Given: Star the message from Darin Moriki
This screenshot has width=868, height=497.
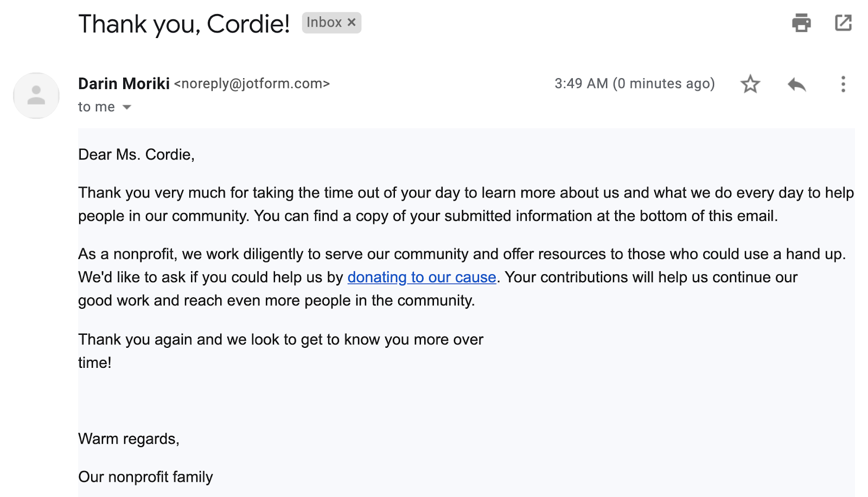Looking at the screenshot, I should 750,84.
